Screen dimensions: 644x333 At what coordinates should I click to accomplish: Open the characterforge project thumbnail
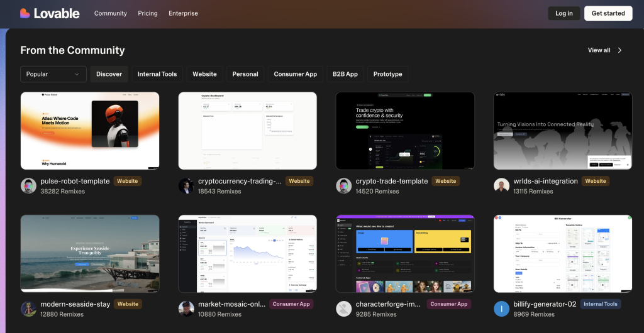tap(405, 254)
